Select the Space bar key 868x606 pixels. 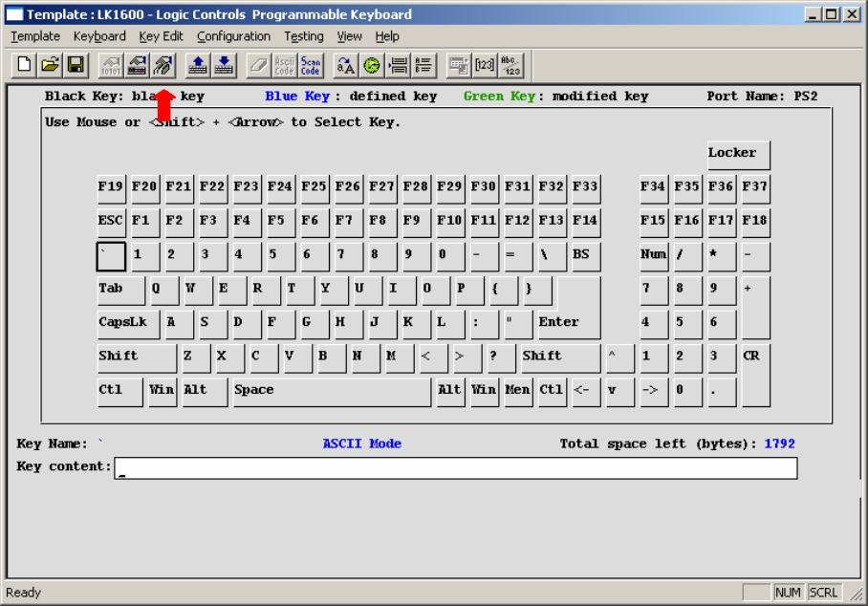click(x=331, y=391)
